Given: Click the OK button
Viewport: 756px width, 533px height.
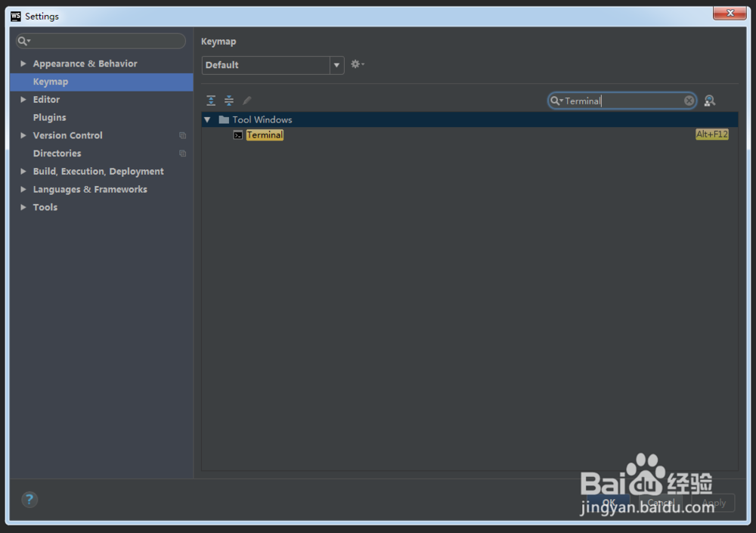Looking at the screenshot, I should click(609, 503).
